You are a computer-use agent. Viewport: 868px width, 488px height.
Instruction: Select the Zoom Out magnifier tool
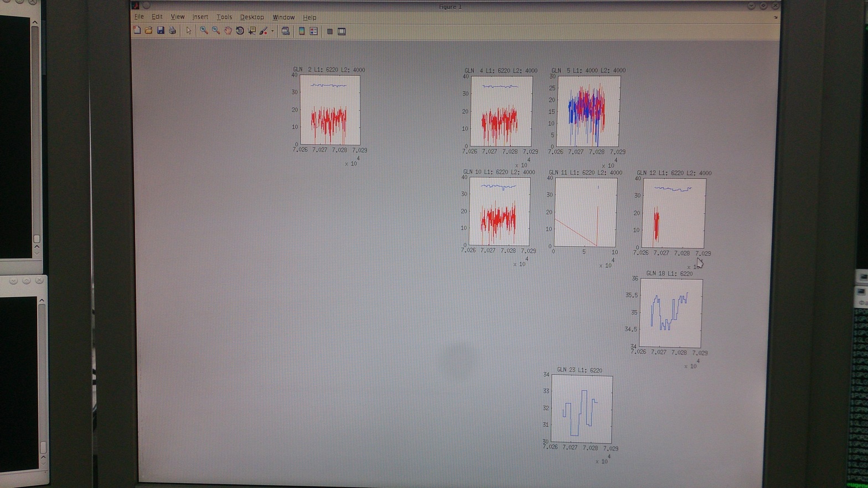[x=216, y=31]
